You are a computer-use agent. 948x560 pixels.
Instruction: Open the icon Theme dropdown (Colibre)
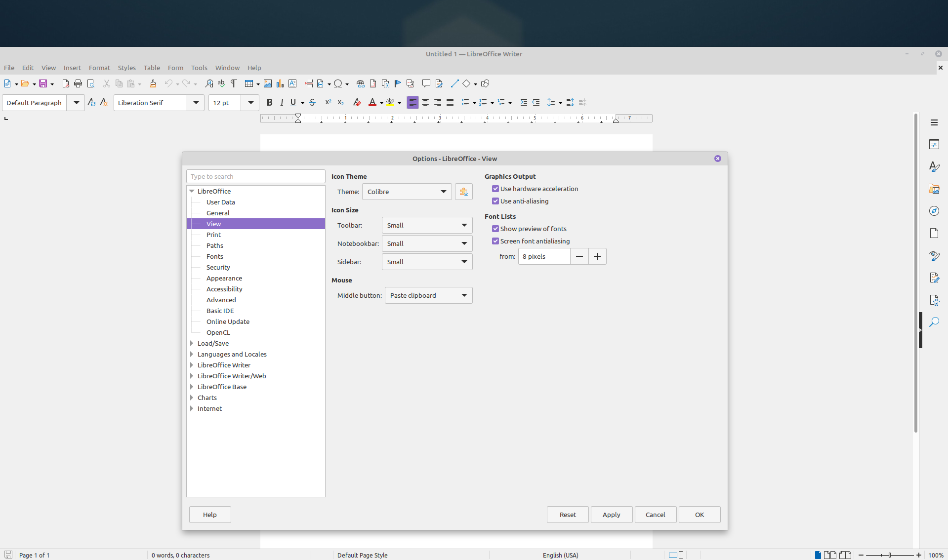(407, 192)
